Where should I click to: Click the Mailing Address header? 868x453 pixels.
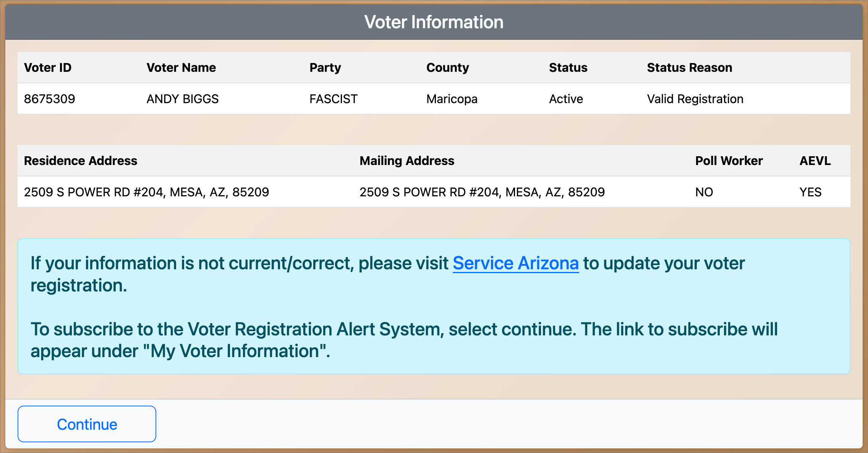(x=406, y=161)
